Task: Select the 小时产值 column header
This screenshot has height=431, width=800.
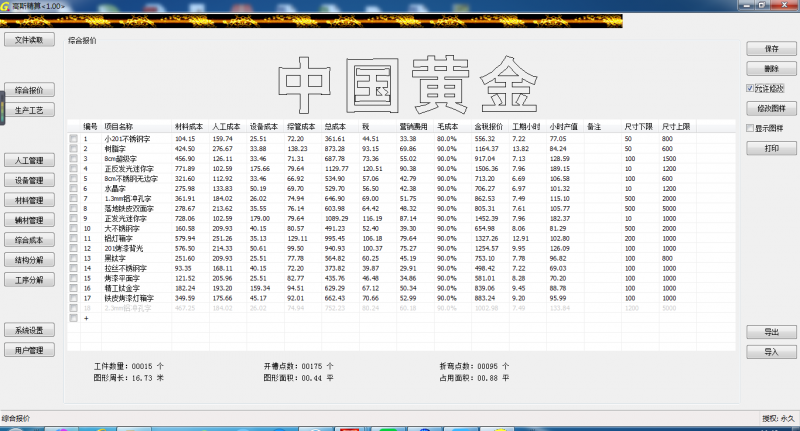Action: click(x=563, y=126)
